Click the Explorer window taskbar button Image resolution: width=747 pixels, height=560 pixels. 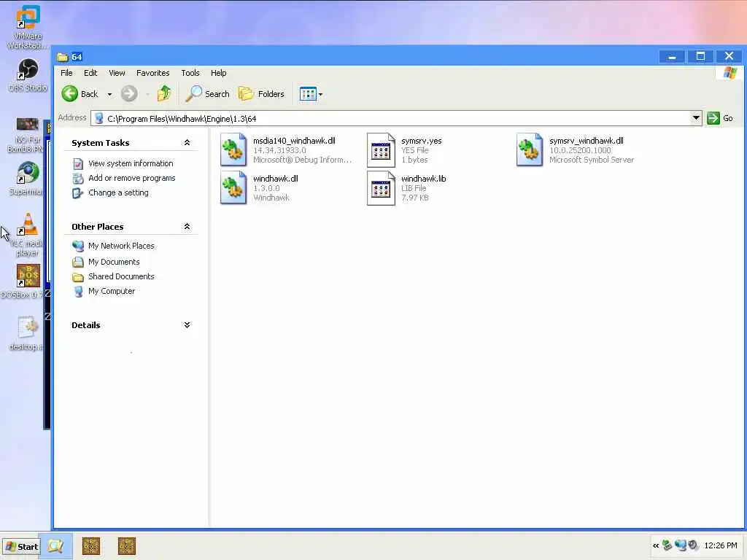[x=55, y=546]
